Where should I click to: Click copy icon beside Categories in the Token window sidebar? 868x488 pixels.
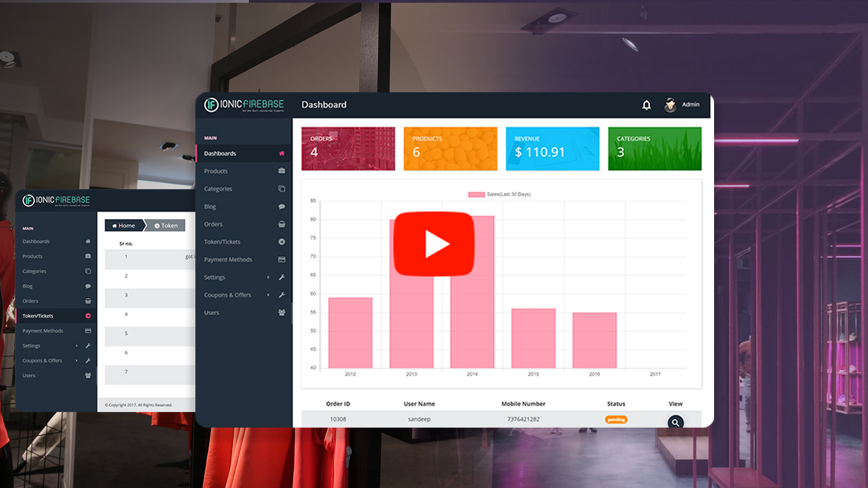(88, 271)
